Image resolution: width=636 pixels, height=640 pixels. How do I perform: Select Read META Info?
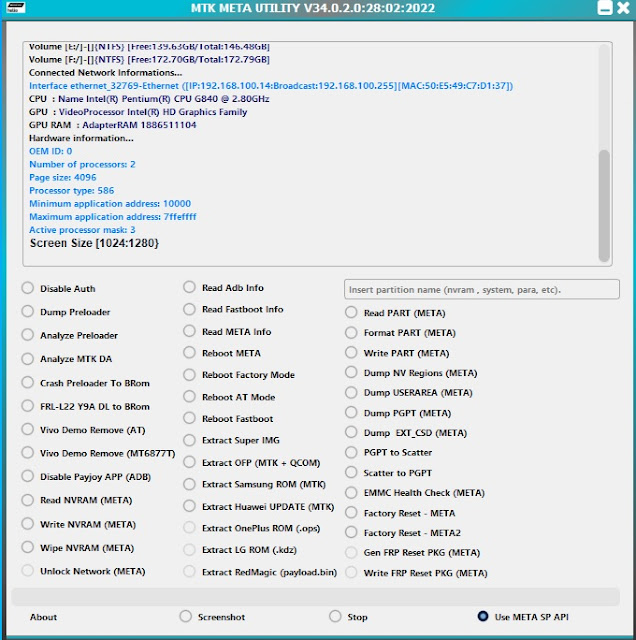click(x=189, y=331)
